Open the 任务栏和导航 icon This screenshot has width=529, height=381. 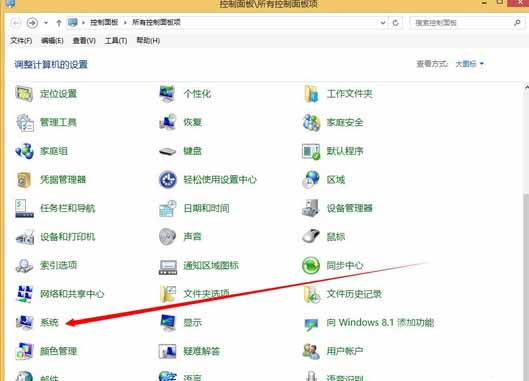(24, 208)
